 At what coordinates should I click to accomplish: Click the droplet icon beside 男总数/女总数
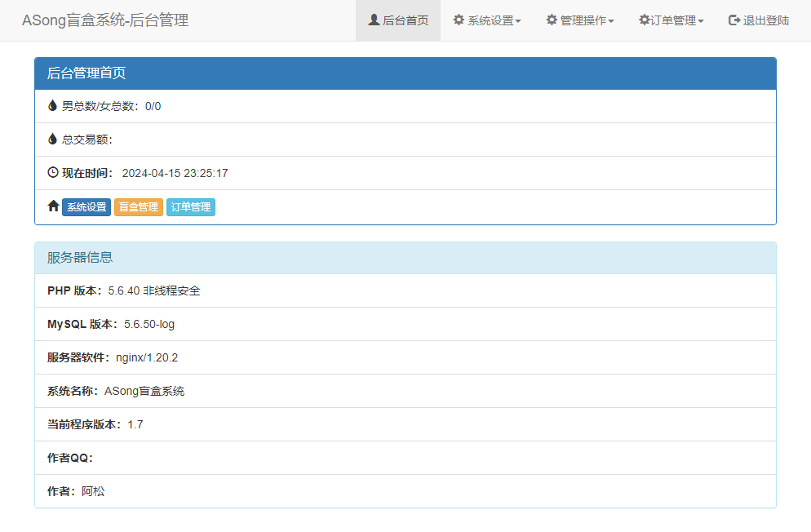pos(52,105)
